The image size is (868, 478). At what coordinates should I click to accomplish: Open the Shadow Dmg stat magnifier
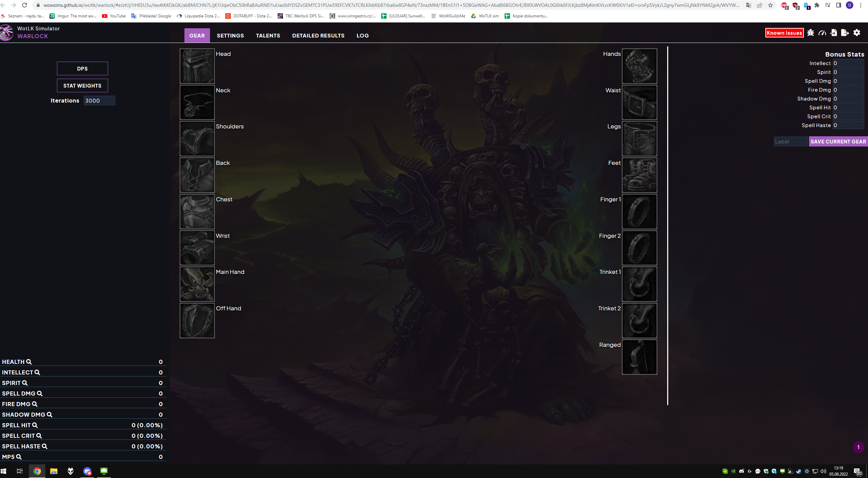(x=50, y=415)
